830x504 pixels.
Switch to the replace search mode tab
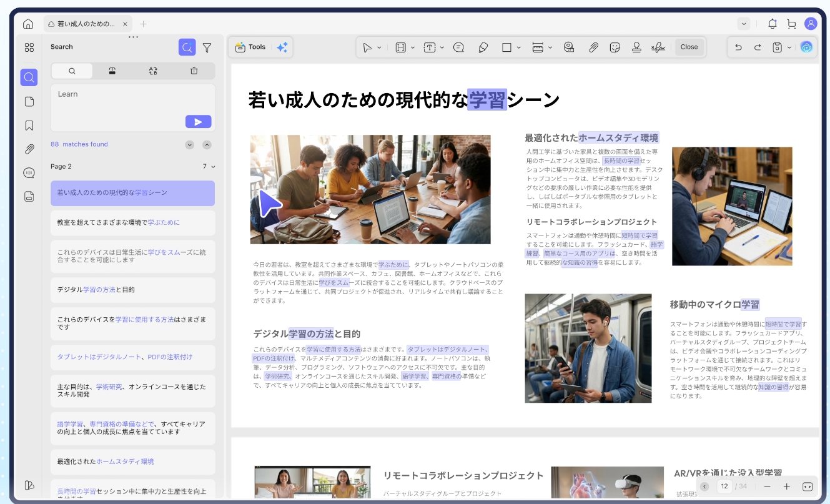point(153,71)
